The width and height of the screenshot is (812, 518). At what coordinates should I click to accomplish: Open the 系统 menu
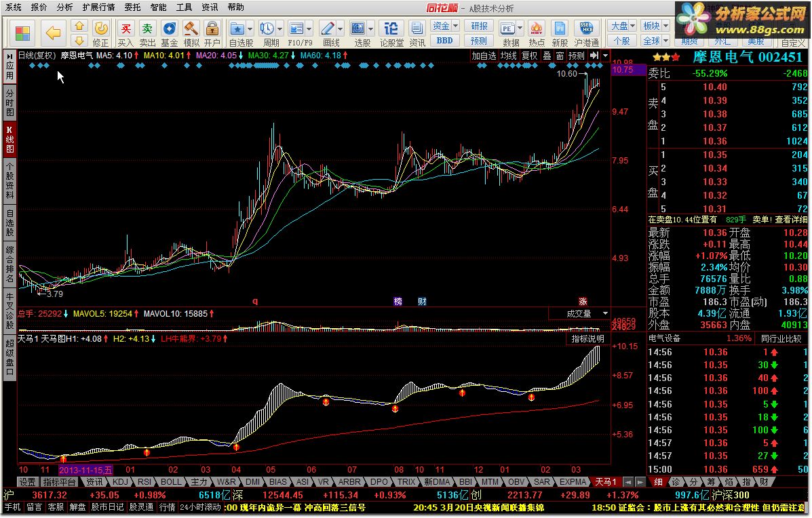(x=14, y=7)
